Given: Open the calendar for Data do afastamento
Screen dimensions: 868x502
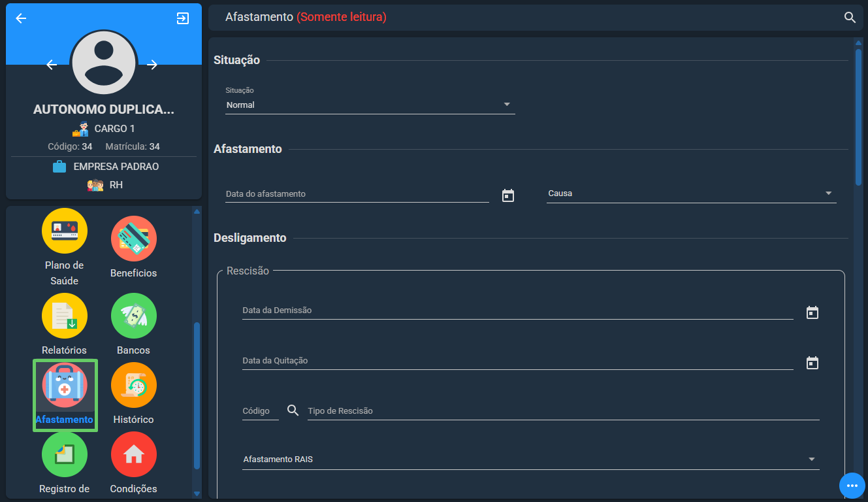Looking at the screenshot, I should pos(508,195).
